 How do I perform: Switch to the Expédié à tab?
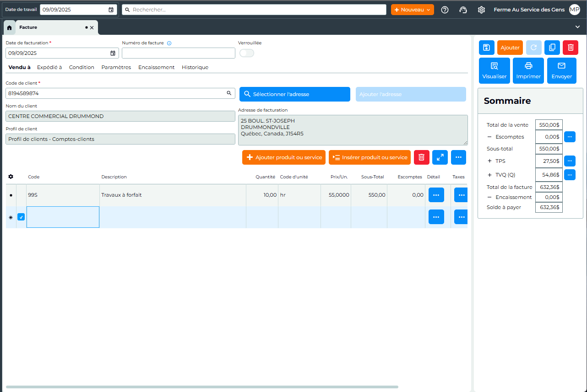pos(49,67)
